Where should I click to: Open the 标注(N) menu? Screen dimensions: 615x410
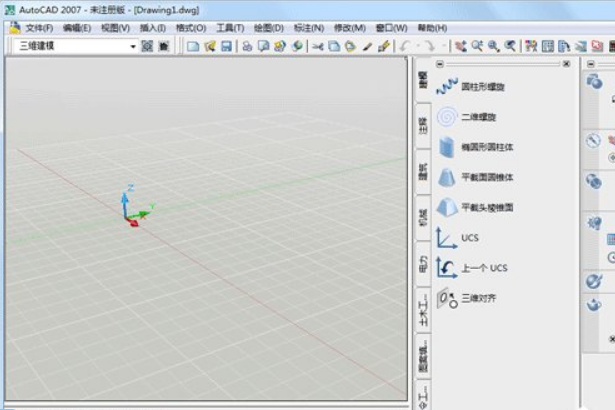(309, 28)
